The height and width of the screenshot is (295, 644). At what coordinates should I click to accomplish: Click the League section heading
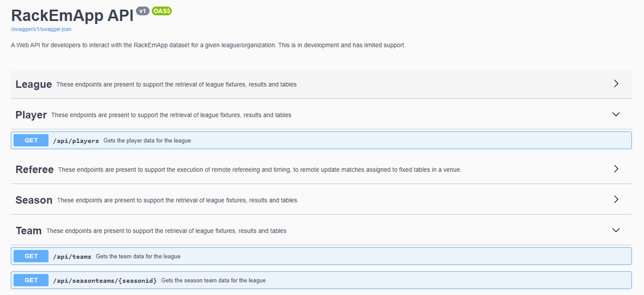pos(34,84)
